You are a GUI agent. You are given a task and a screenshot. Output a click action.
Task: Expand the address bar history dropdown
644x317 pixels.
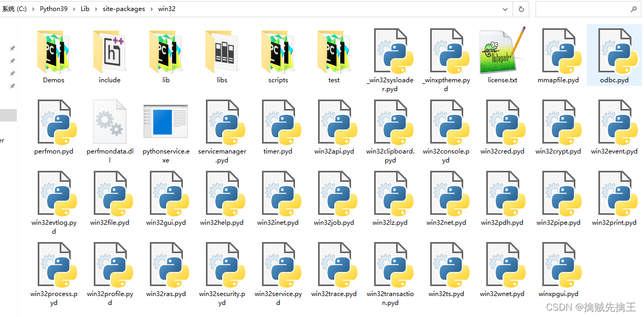505,9
